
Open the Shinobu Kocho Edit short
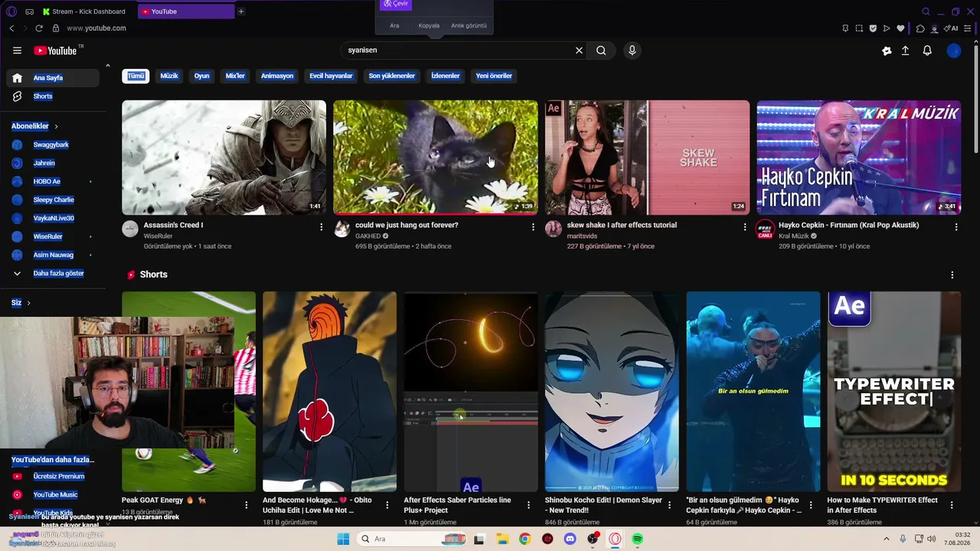point(612,392)
